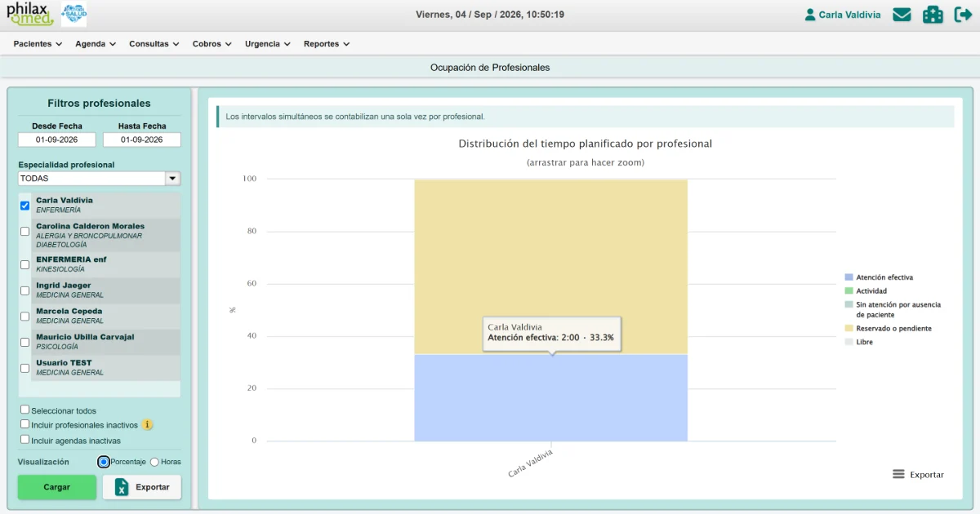Screen dimensions: 980x514
Task: Click the yellow Reservado o pendiente bar segment
Action: click(x=551, y=267)
